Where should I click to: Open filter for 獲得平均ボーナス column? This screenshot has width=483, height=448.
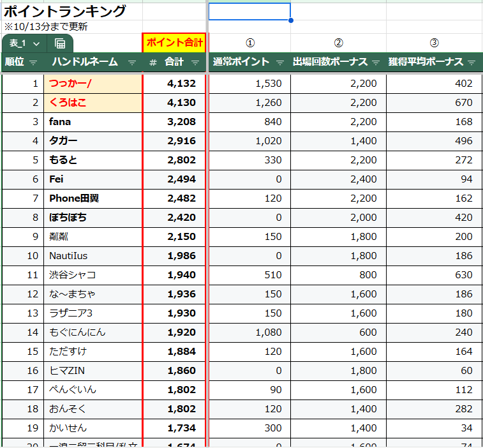click(472, 63)
